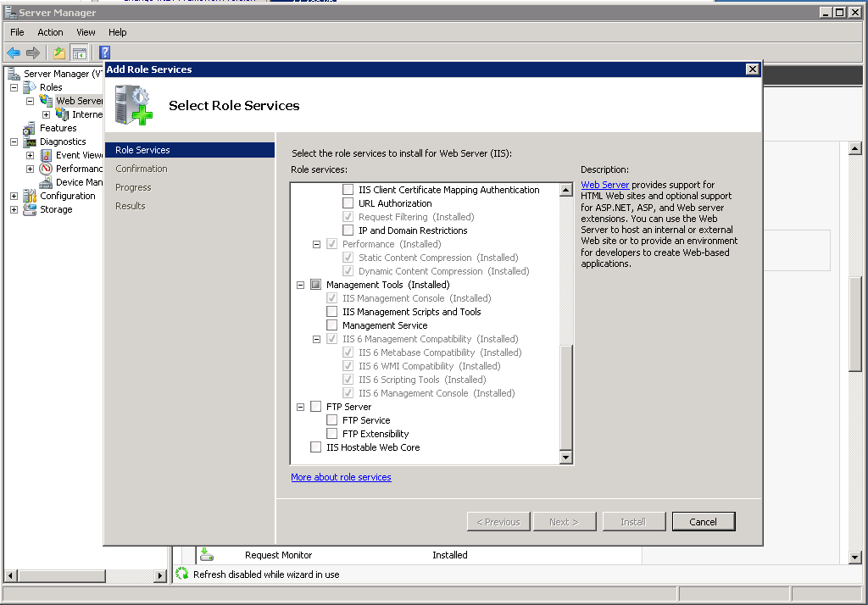This screenshot has width=868, height=605.
Task: Select the Confirmation wizard step
Action: point(142,169)
